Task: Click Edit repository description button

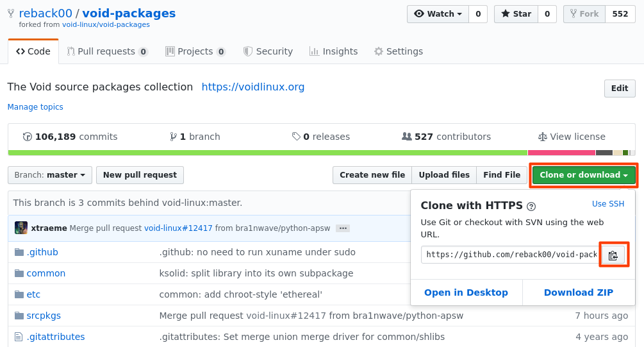Action: click(x=619, y=89)
